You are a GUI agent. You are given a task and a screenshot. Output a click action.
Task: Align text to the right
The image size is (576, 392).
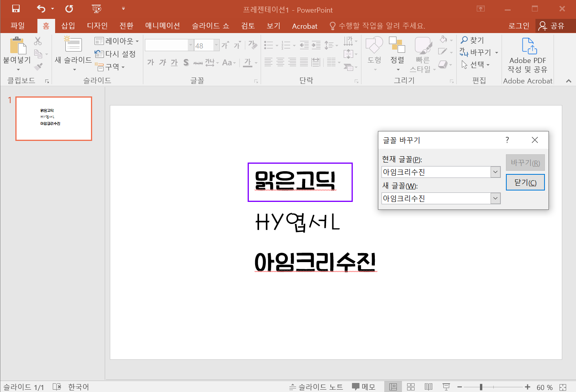point(292,62)
